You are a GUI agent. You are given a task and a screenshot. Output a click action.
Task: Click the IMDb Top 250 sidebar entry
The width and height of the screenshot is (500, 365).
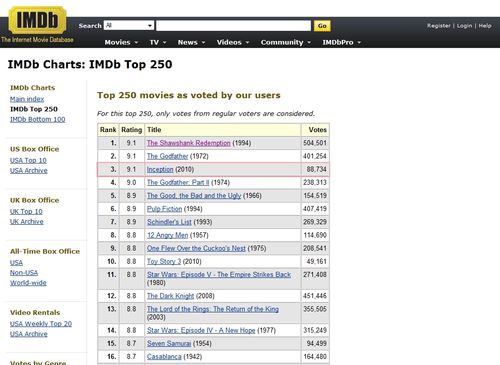(34, 109)
